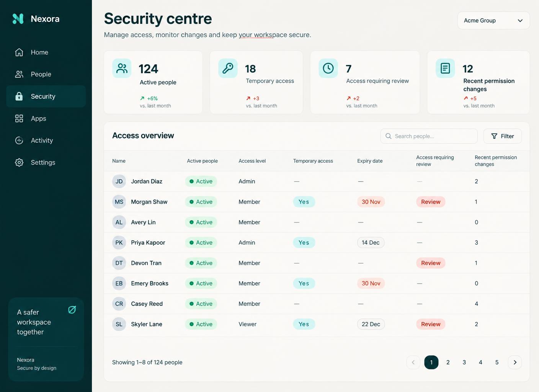539x392 pixels.
Task: Click the Apps grid icon in sidebar
Action: 19,119
